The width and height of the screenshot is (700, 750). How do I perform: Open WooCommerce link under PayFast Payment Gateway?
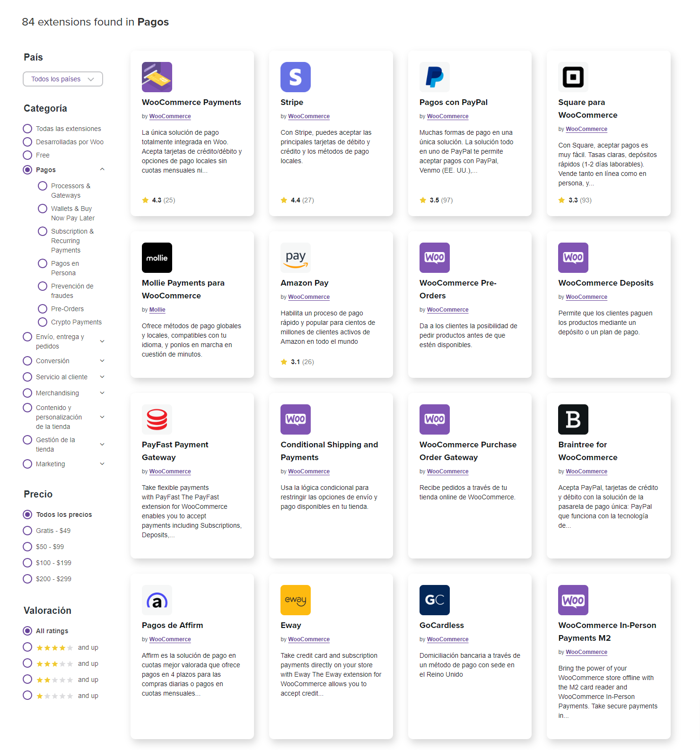pyautogui.click(x=170, y=471)
